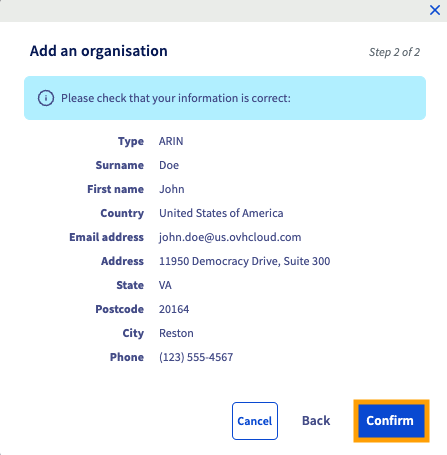
Task: Click the city value 'Reston'
Action: pos(176,333)
